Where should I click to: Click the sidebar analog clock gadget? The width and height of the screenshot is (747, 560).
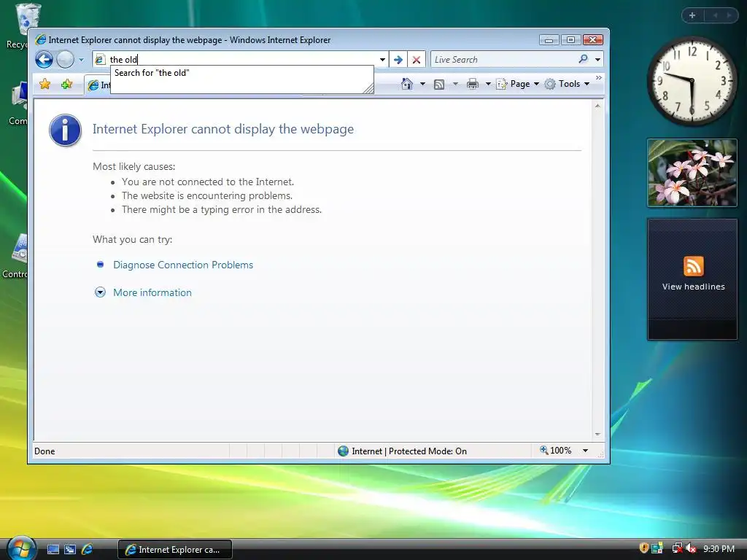pos(692,80)
